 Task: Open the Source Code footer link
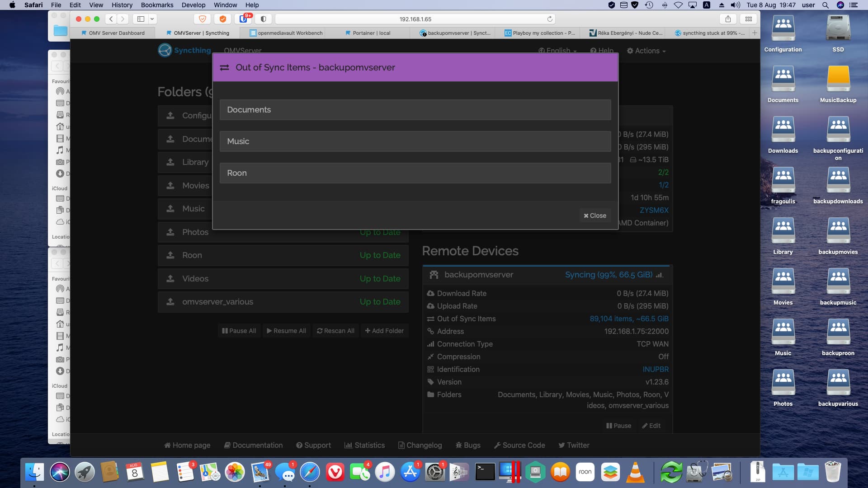[519, 445]
